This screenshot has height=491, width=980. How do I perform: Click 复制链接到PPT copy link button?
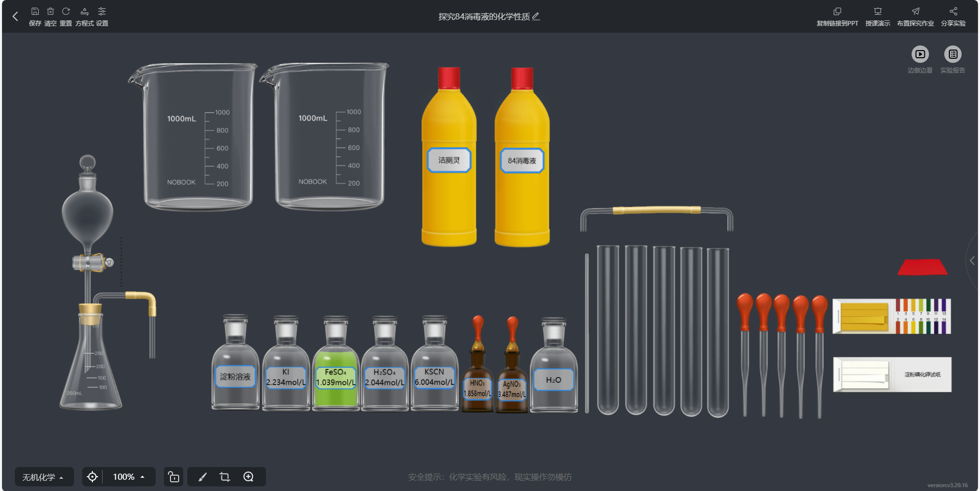tap(837, 17)
